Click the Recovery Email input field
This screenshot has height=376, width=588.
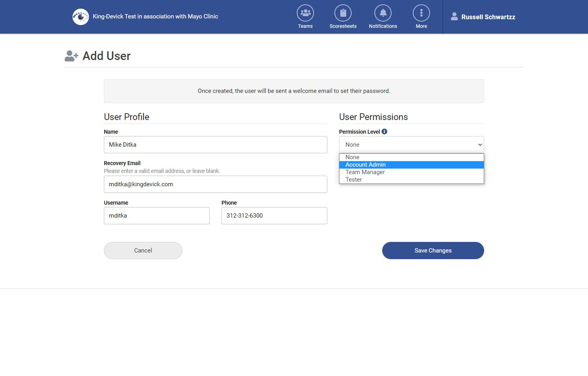coord(215,184)
